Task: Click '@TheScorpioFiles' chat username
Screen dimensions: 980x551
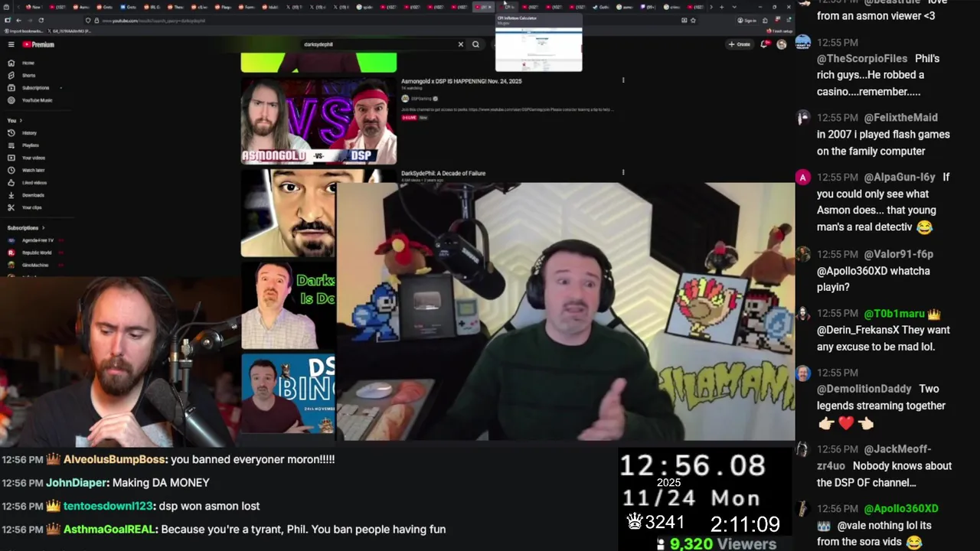Action: tap(862, 58)
